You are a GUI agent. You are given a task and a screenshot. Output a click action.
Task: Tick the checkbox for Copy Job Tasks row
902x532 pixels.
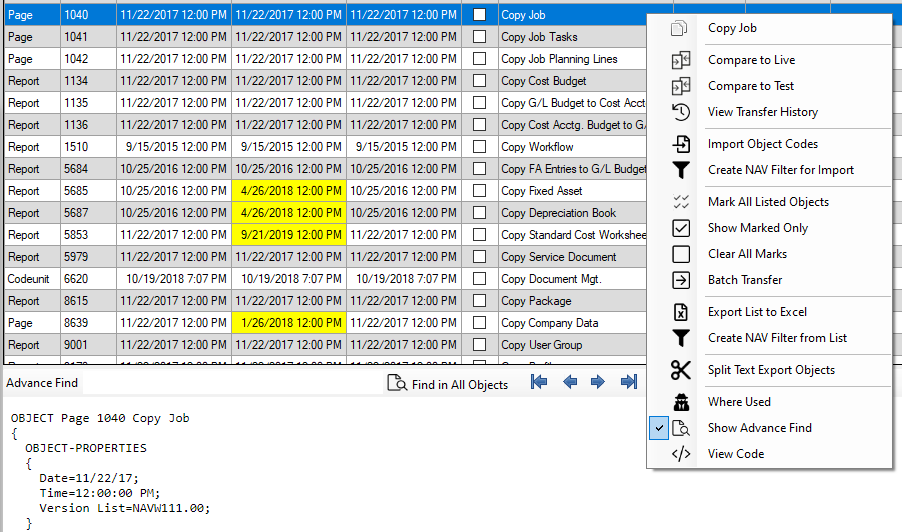480,37
